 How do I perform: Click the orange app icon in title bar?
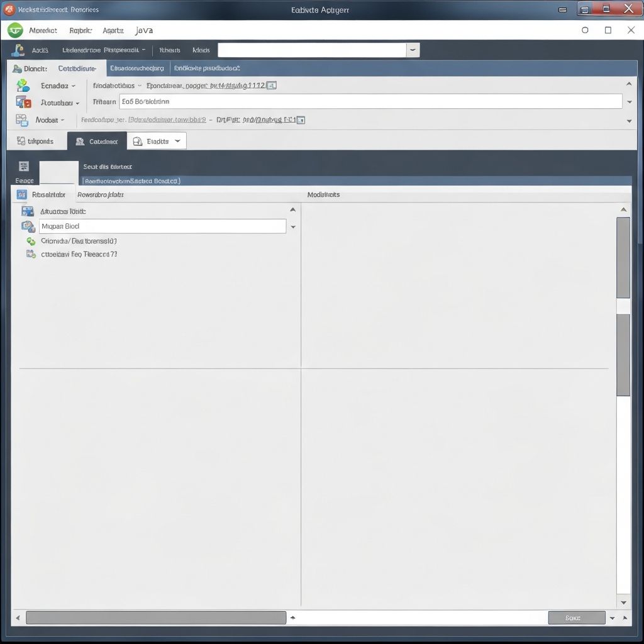pyautogui.click(x=9, y=9)
